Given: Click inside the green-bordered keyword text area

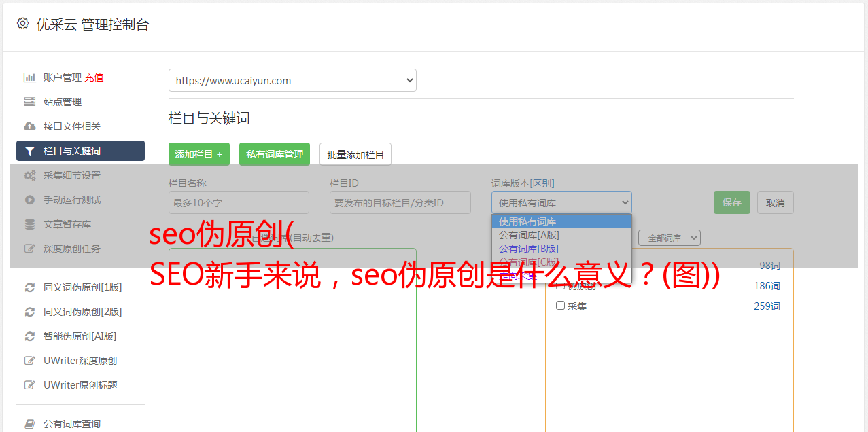Looking at the screenshot, I should click(292, 340).
